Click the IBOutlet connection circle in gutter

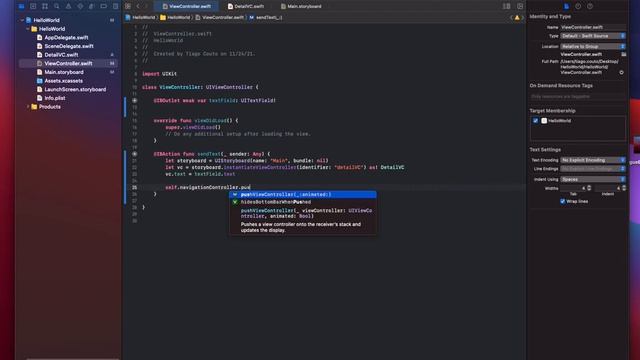(134, 100)
